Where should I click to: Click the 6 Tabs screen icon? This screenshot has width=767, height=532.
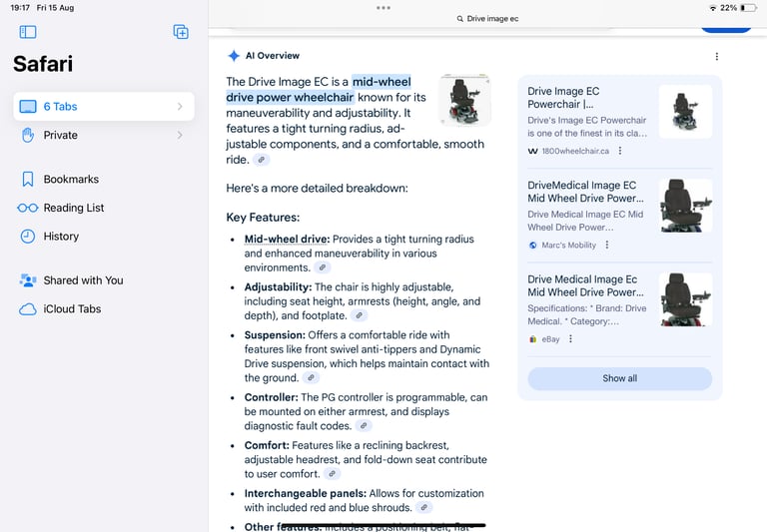pos(28,106)
